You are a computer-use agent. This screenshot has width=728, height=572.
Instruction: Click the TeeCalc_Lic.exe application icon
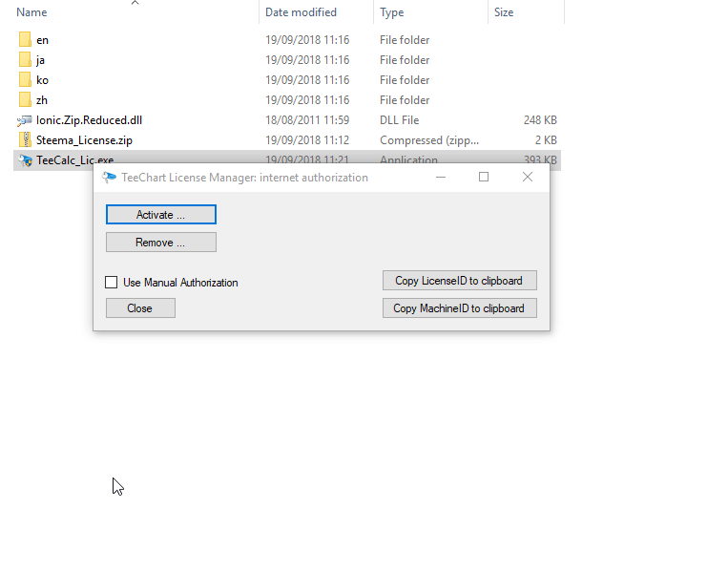click(x=25, y=160)
